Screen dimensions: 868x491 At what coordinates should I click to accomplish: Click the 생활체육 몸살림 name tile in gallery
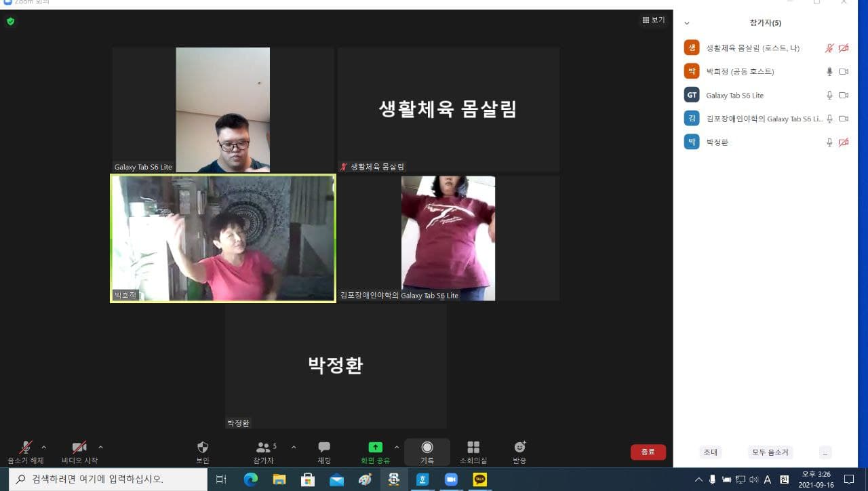448,110
